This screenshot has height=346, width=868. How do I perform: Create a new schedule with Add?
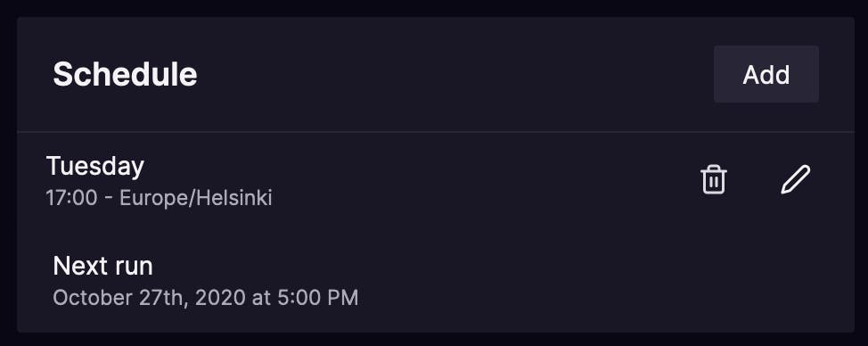(x=766, y=74)
